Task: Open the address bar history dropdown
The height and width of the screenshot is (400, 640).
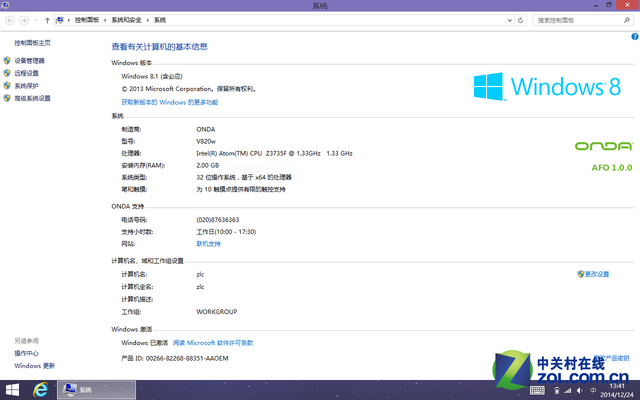Action: (x=509, y=20)
